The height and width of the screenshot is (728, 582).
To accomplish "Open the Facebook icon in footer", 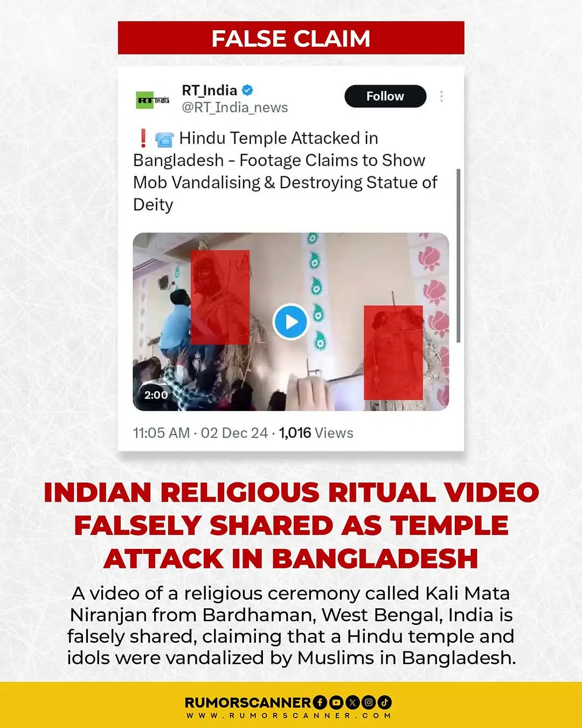I will [x=320, y=702].
